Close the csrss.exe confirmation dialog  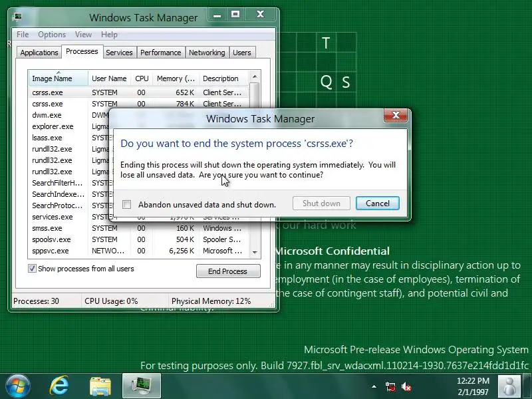pyautogui.click(x=395, y=115)
